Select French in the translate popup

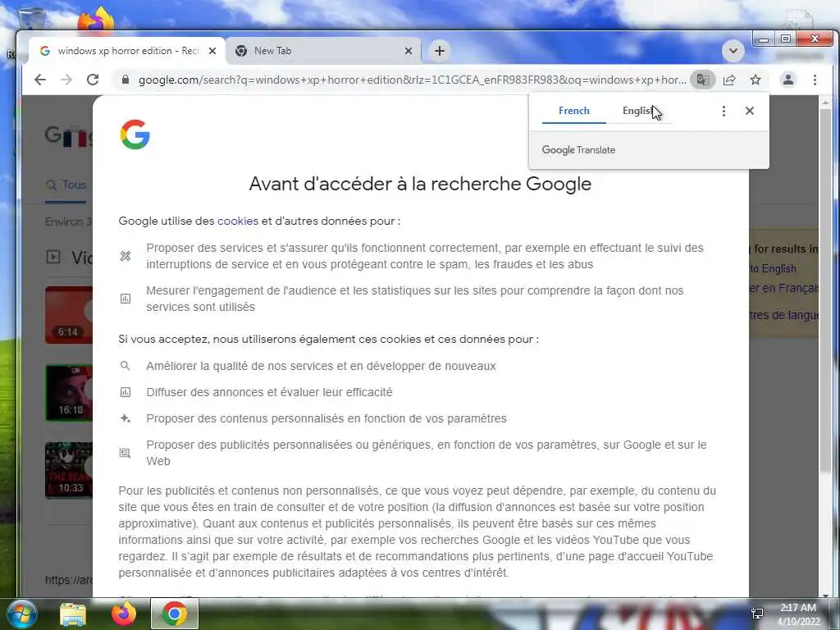click(x=573, y=111)
